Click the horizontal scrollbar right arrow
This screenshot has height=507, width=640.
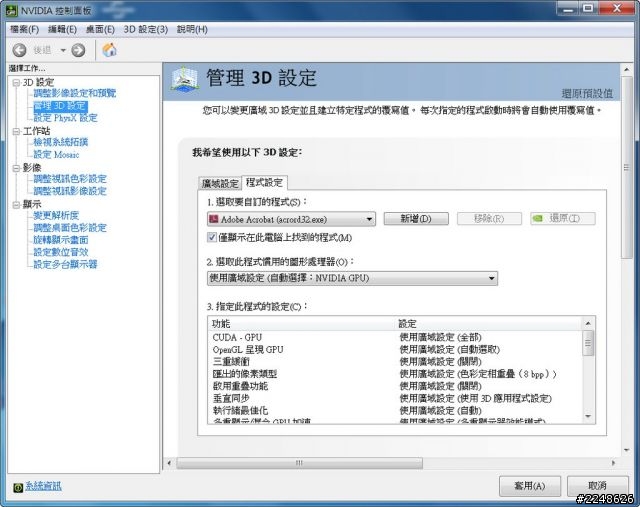613,463
